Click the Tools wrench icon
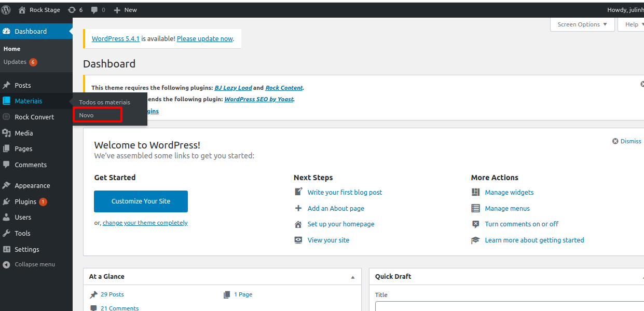This screenshot has height=311, width=644. [7, 233]
